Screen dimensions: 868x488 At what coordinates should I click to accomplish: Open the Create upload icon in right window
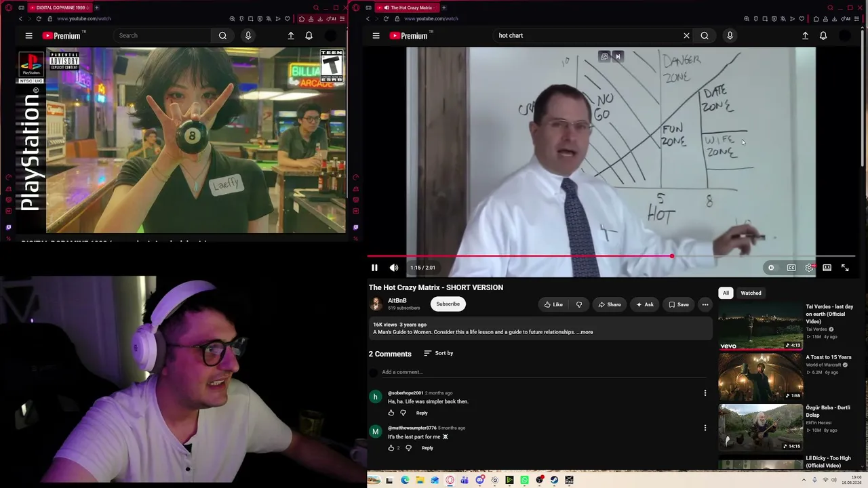coord(806,35)
